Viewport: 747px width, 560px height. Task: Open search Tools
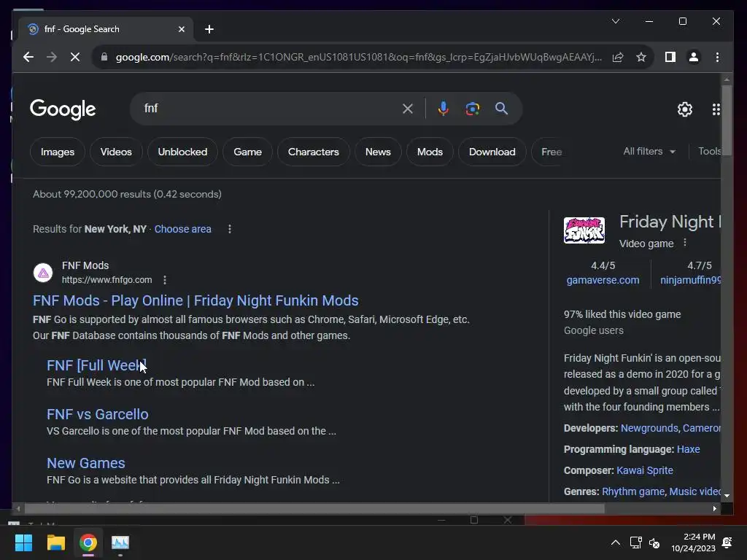[709, 152]
